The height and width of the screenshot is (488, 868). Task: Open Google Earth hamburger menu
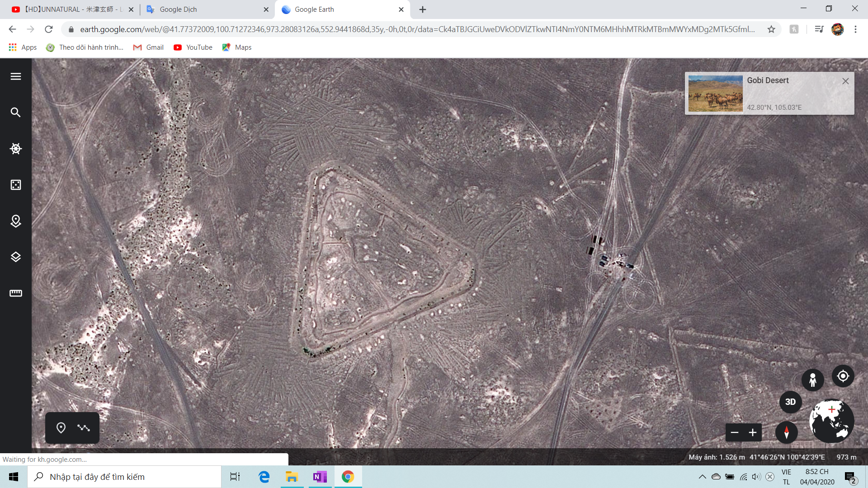16,76
